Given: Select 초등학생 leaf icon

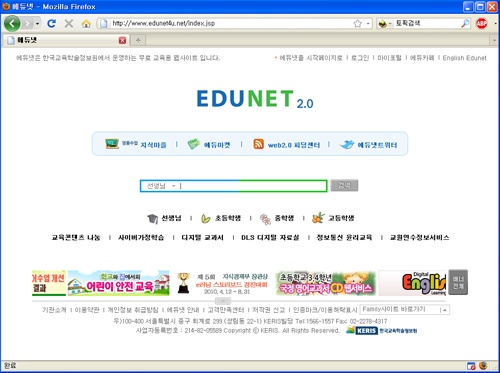Looking at the screenshot, I should (x=206, y=219).
